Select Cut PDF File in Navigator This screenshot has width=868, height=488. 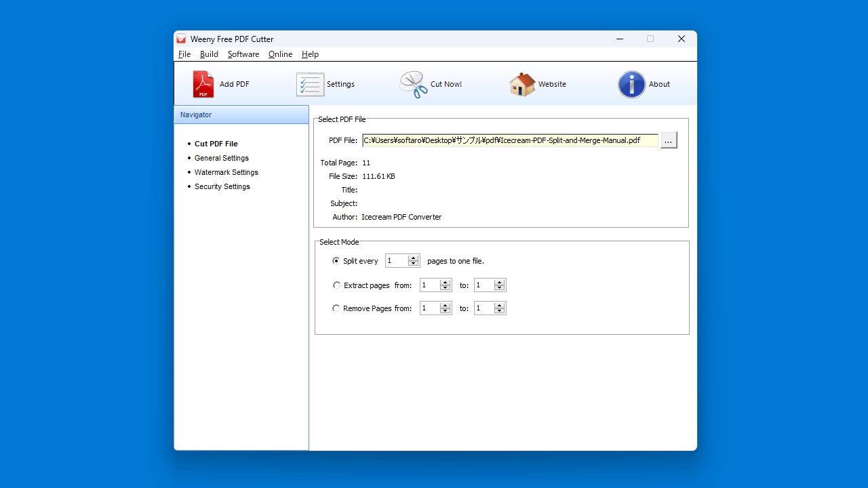(x=216, y=144)
